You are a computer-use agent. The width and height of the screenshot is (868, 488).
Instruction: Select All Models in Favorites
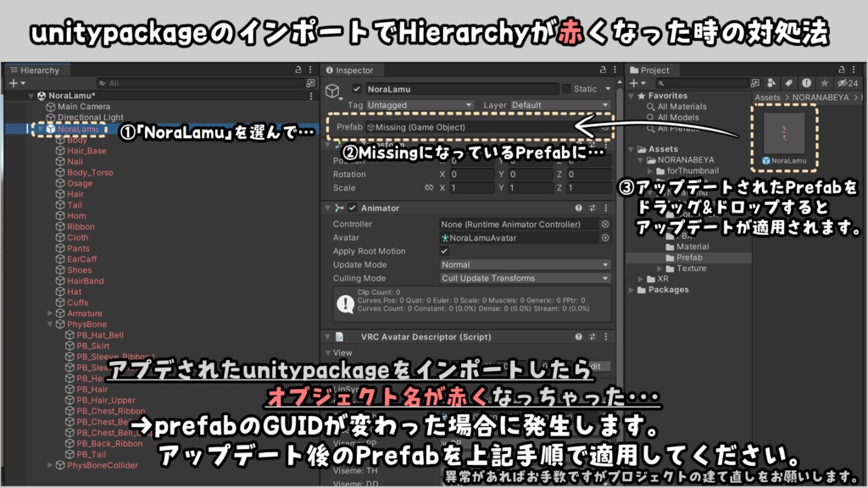677,117
